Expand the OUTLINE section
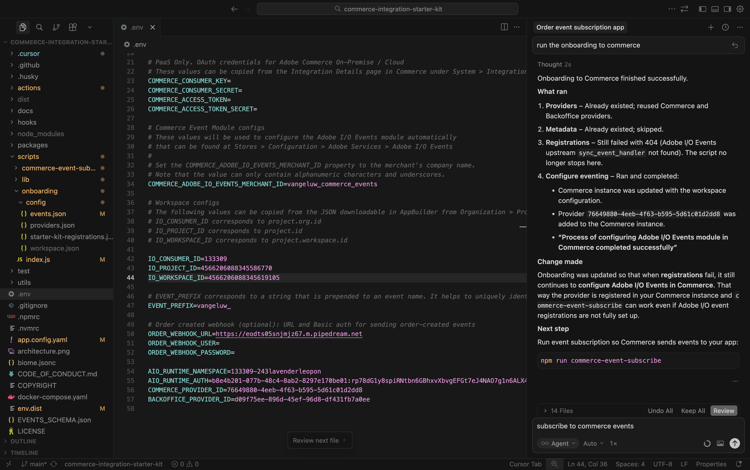750x470 pixels. 56,441
